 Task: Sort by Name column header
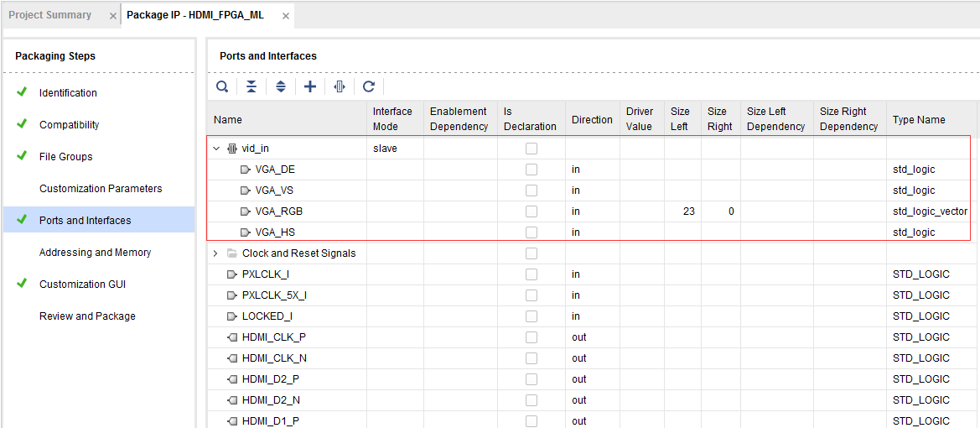(227, 119)
